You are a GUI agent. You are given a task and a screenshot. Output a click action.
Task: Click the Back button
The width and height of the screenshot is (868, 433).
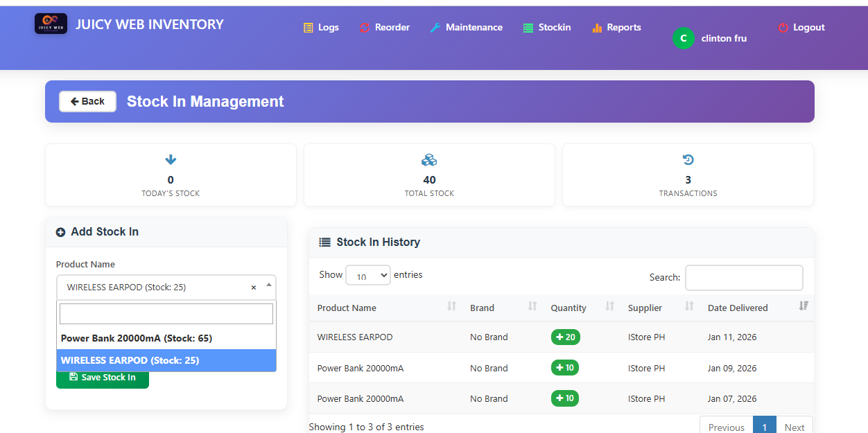tap(87, 101)
